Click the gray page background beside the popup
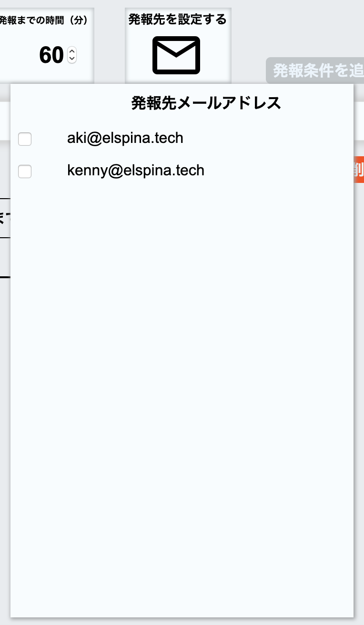The image size is (364, 625). (359, 381)
